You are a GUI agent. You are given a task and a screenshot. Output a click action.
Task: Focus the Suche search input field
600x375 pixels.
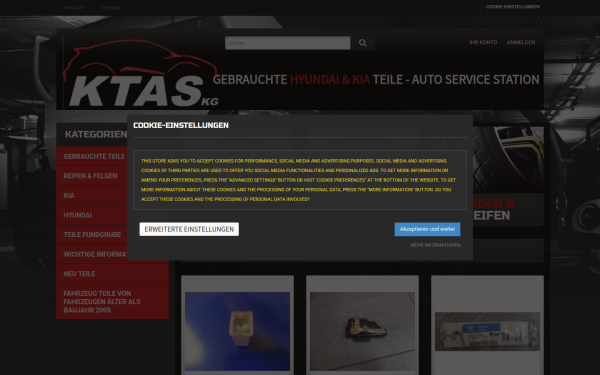click(x=288, y=43)
